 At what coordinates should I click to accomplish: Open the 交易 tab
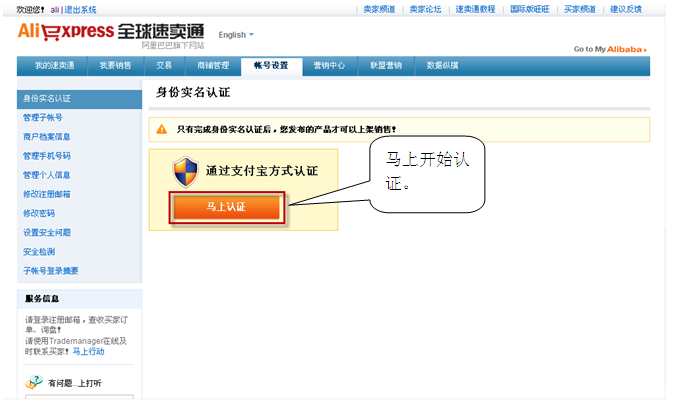(x=165, y=66)
